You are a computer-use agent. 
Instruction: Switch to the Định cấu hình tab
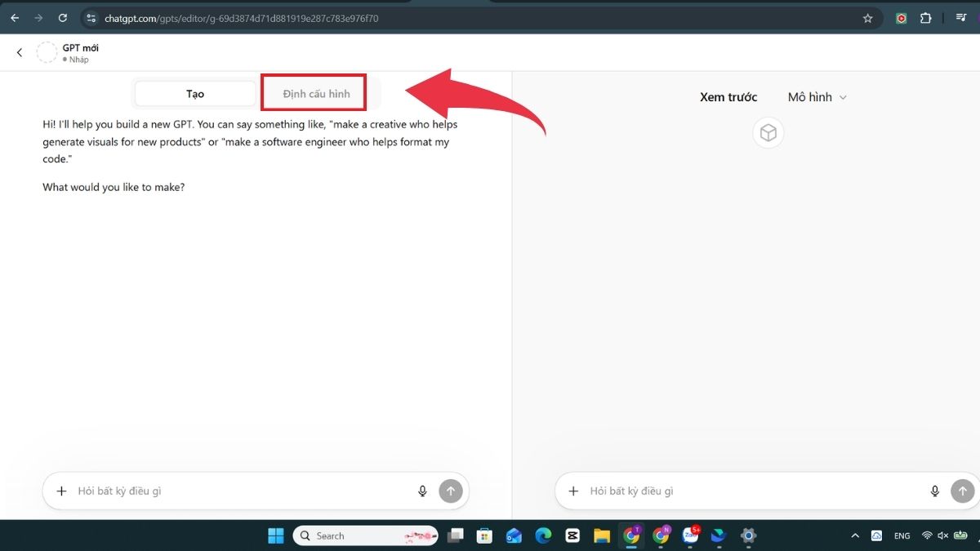316,94
